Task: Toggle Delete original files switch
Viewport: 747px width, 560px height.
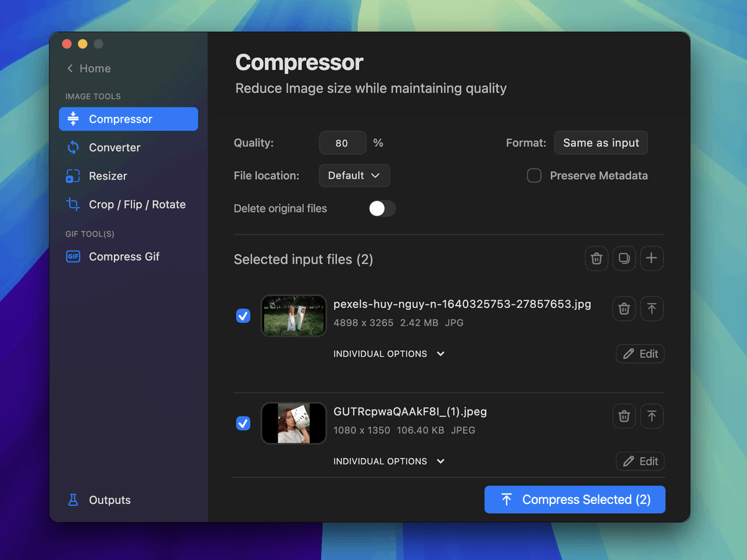Action: click(x=382, y=208)
